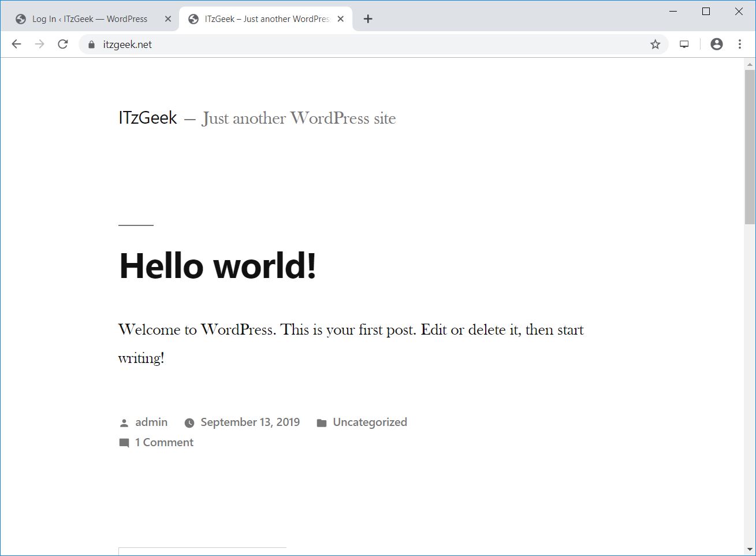
Task: Jump to the 1 Comment link
Action: coord(164,443)
